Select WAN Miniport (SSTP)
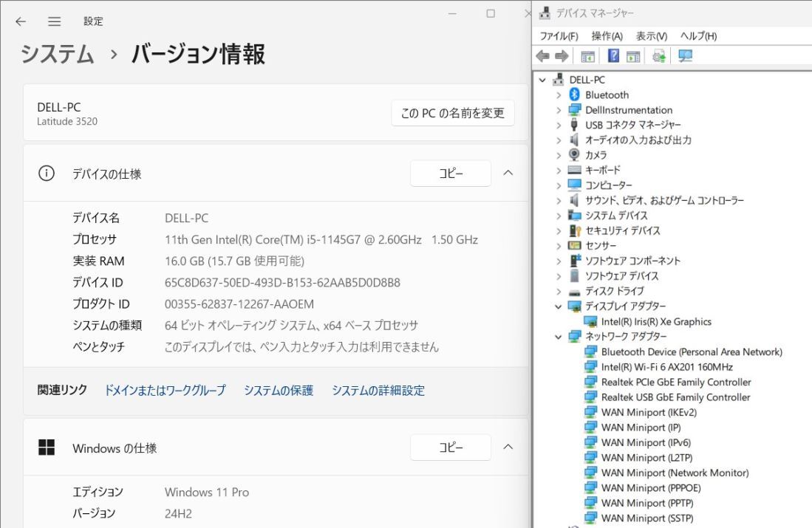 coord(647,518)
